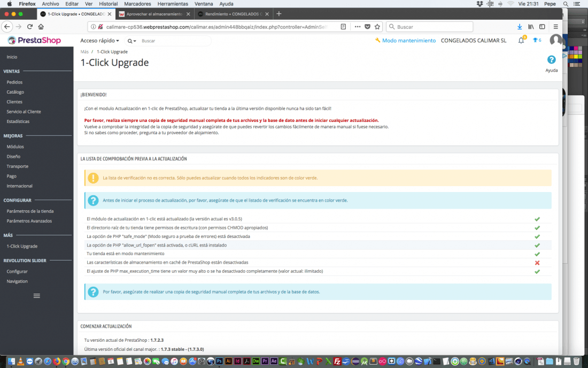Toggle reader view in the address bar
The width and height of the screenshot is (588, 368).
point(343,27)
